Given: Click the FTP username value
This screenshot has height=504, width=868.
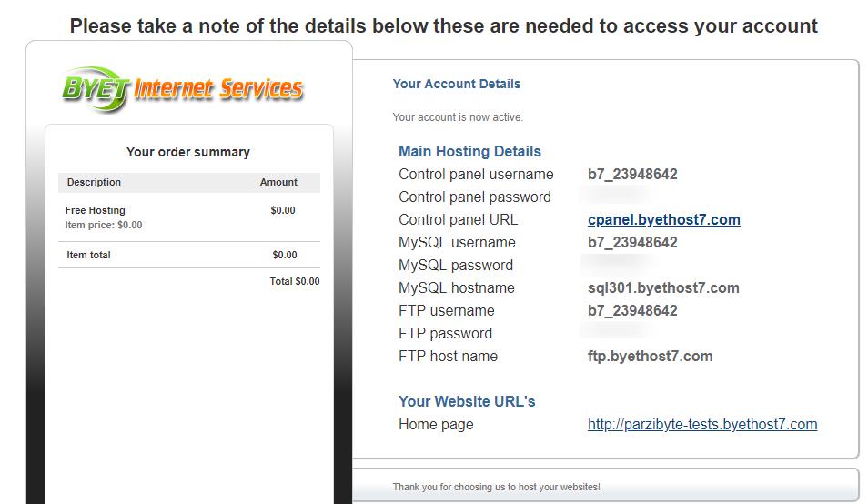Looking at the screenshot, I should pyautogui.click(x=632, y=310).
